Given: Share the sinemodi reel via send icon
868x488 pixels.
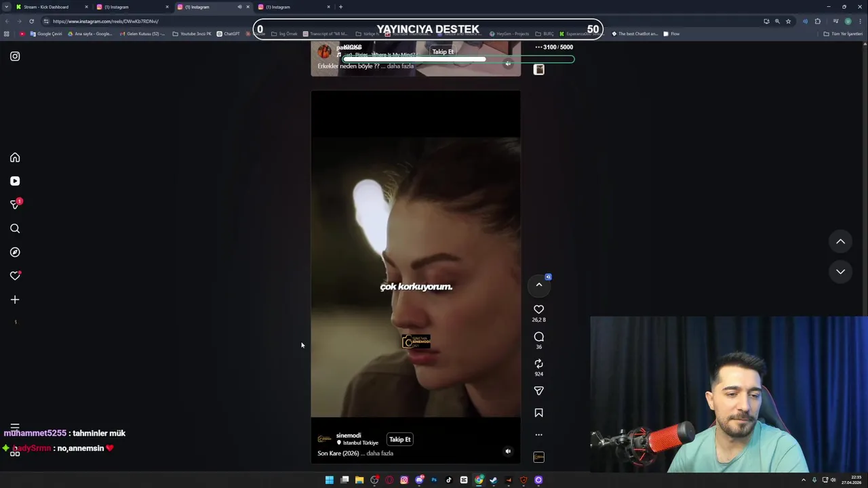Looking at the screenshot, I should (x=539, y=391).
